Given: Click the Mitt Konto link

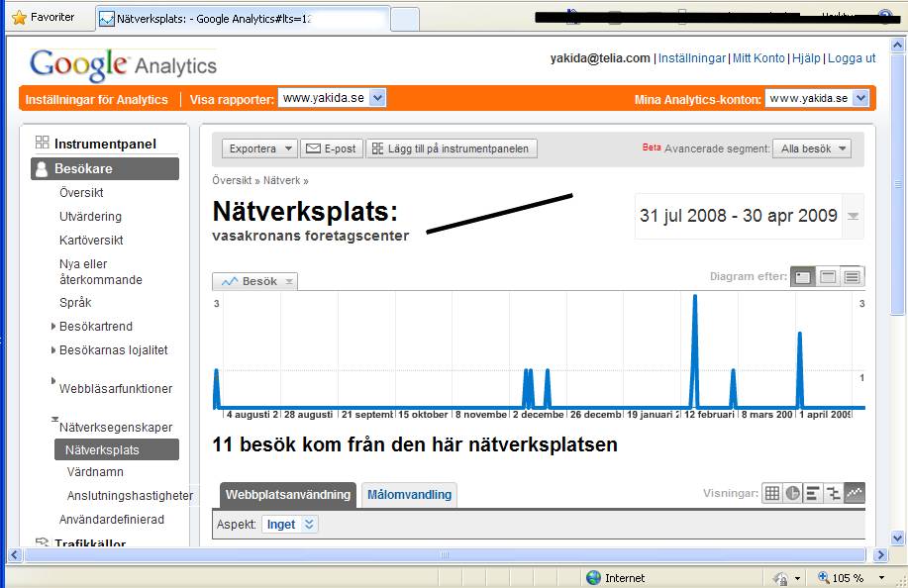Looking at the screenshot, I should point(758,58).
